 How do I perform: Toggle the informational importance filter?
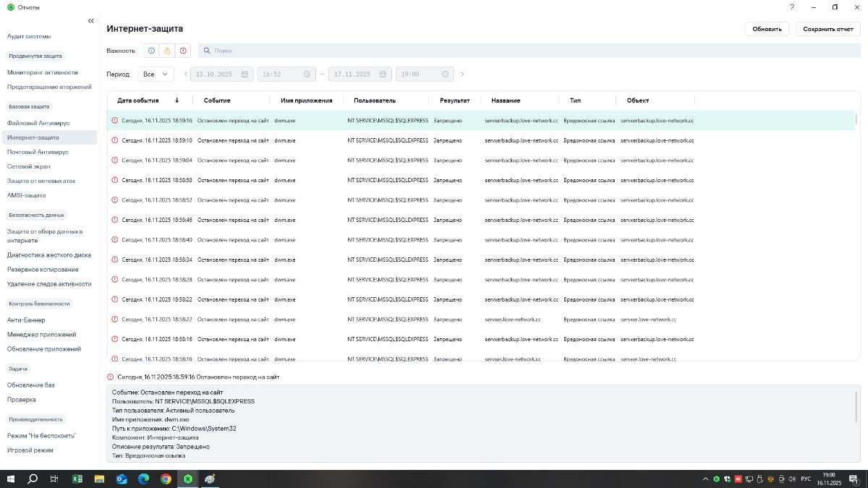(151, 51)
